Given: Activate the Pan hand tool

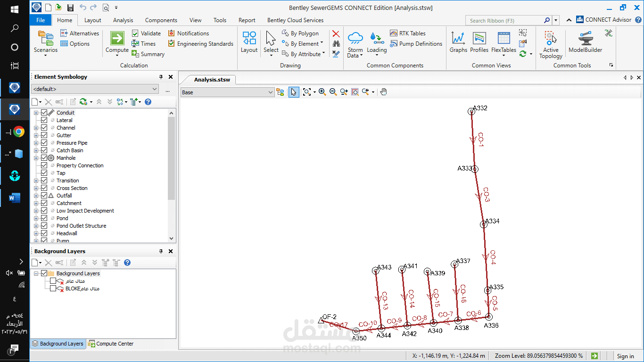Looking at the screenshot, I should (x=383, y=92).
